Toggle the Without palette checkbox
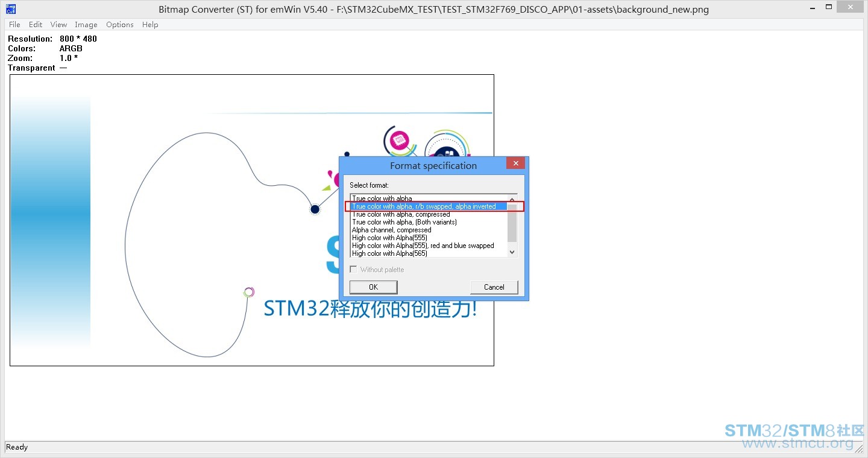This screenshot has height=458, width=868. point(353,270)
